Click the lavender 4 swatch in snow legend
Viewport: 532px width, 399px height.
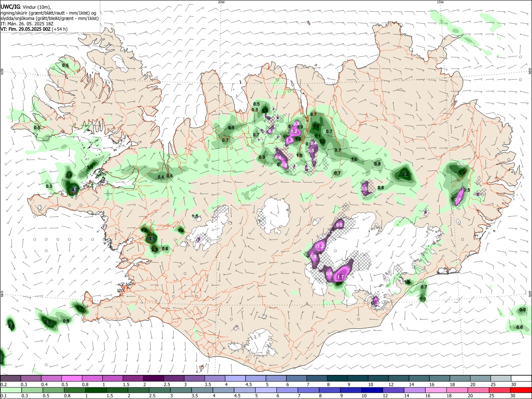[235, 379]
